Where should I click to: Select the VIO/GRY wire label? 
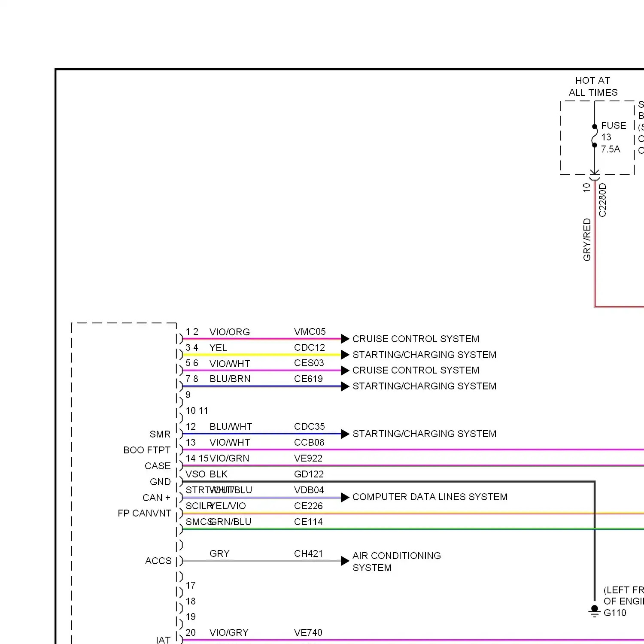229,632
